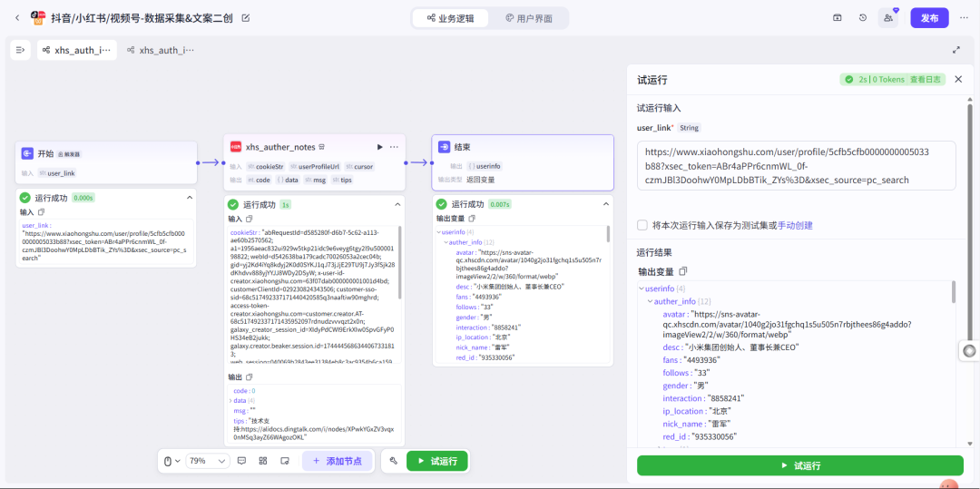Click 试运行 button at panel bottom
The image size is (980, 489).
coord(800,466)
